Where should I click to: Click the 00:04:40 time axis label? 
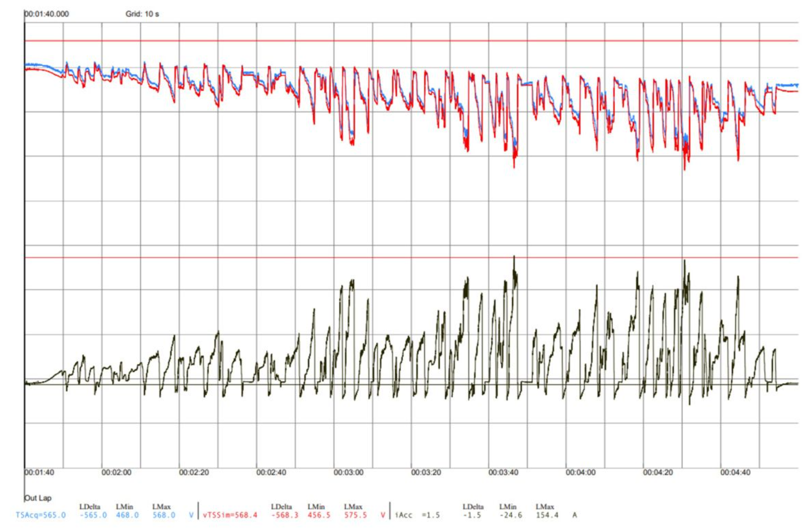[x=735, y=472]
